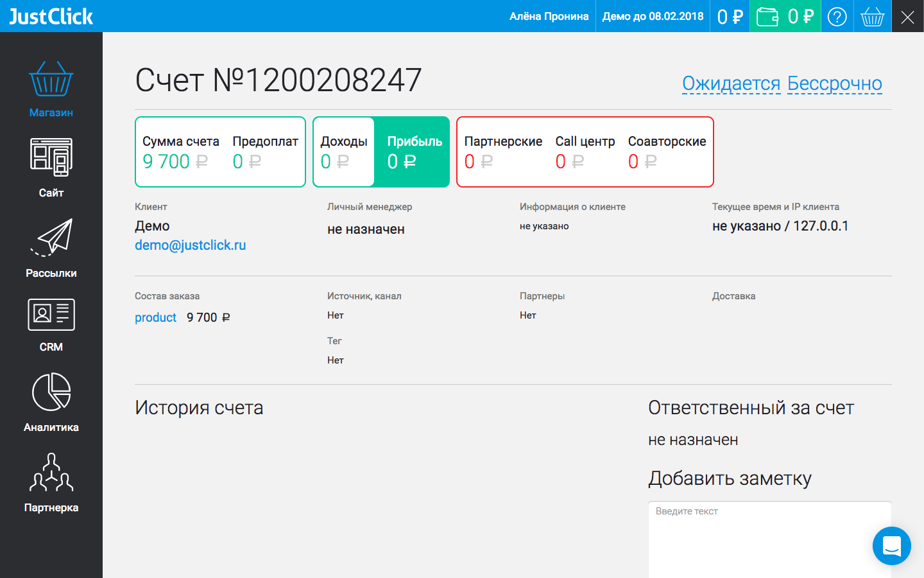Open Рассылки paper plane icon

point(51,238)
